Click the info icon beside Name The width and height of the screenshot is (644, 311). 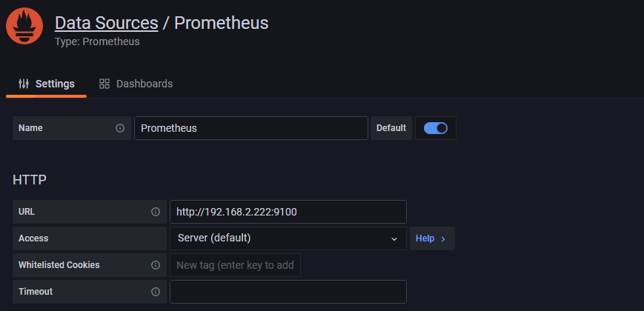[120, 128]
